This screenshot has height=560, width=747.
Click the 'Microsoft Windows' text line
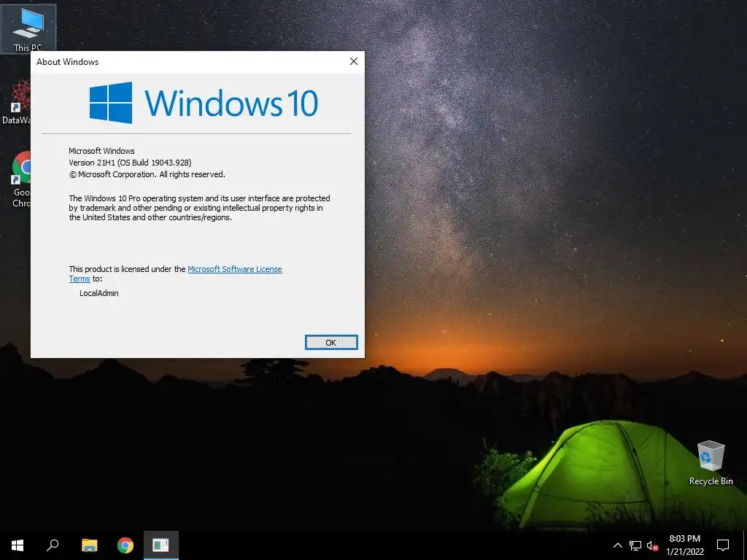coord(101,151)
